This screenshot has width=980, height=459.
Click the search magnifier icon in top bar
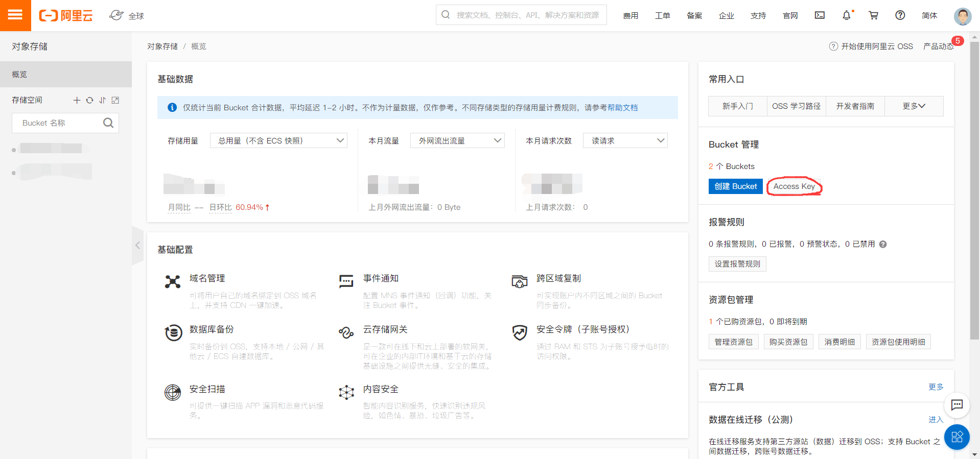(x=446, y=15)
